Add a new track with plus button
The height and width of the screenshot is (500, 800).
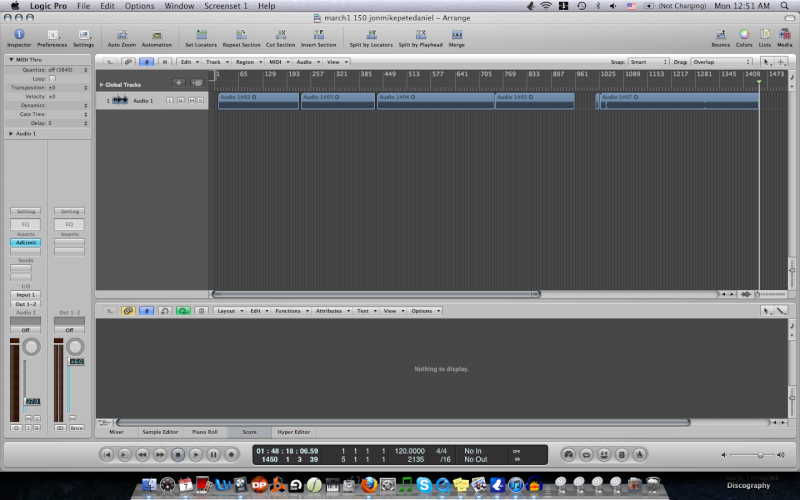179,83
